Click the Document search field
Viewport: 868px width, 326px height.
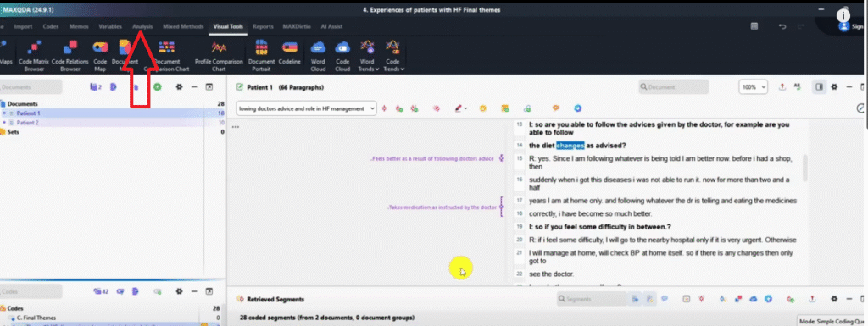(x=674, y=87)
